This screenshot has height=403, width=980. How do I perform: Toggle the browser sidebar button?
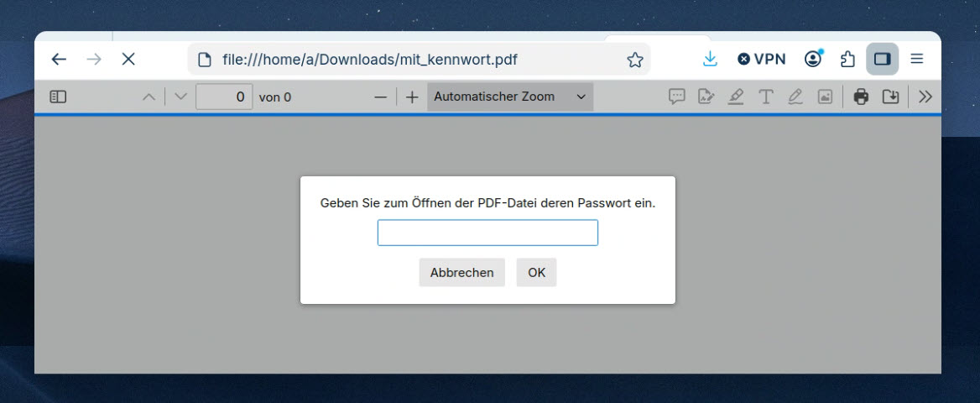click(x=882, y=59)
